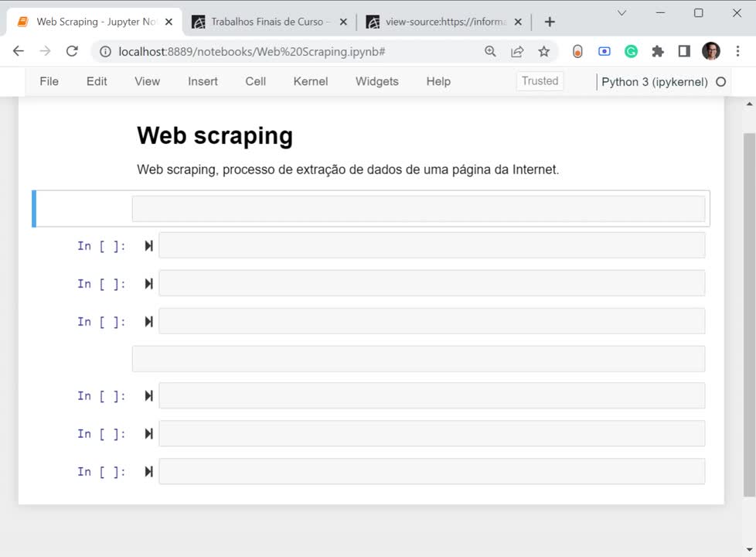
Task: Run the first code cell
Action: (148, 246)
